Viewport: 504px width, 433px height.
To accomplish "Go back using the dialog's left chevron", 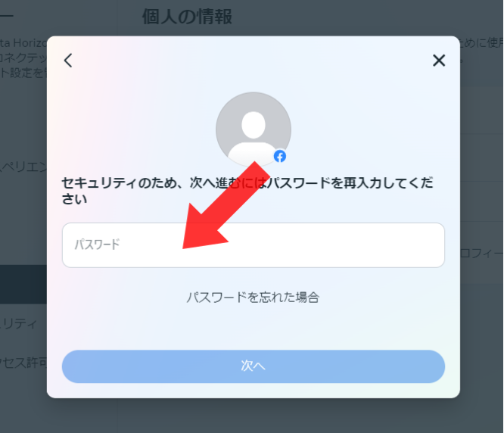I will (x=68, y=61).
